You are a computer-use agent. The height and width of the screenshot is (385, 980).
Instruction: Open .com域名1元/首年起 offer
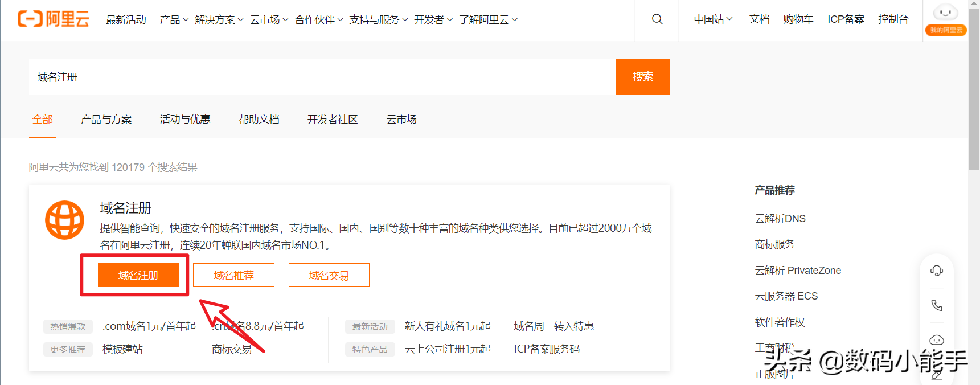click(x=149, y=326)
